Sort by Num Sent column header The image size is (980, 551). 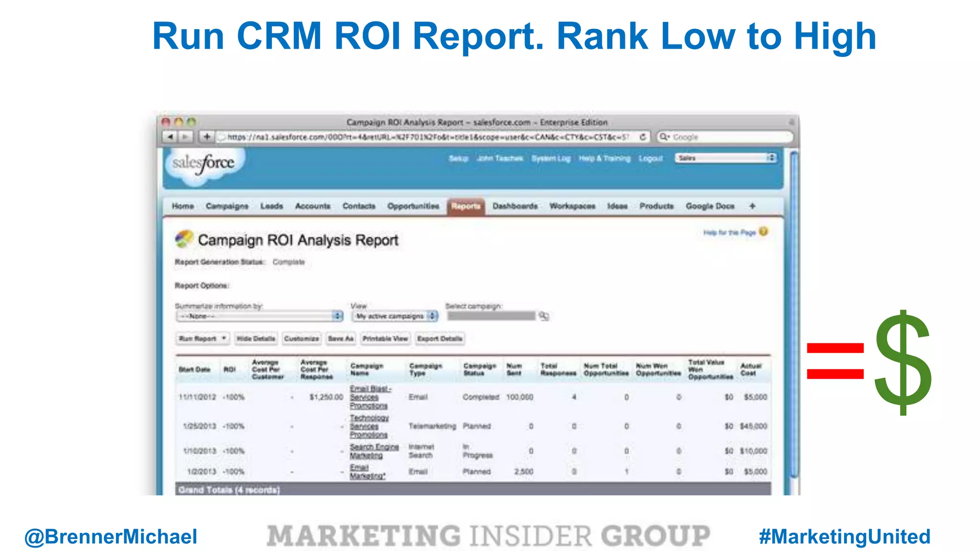[514, 369]
